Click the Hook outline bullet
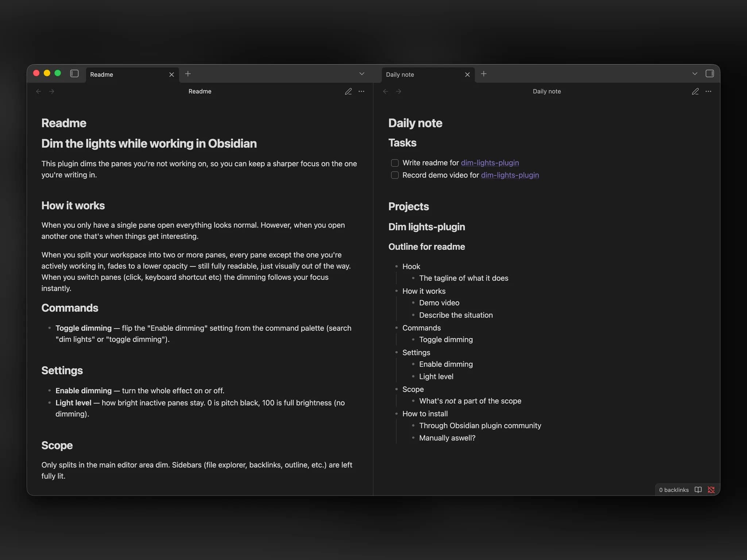This screenshot has height=560, width=747. click(x=411, y=266)
